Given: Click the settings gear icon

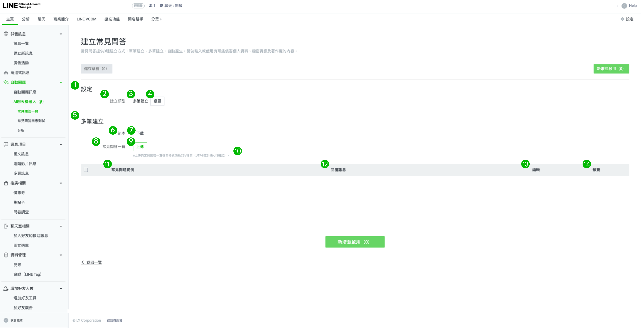Looking at the screenshot, I should pos(622,19).
